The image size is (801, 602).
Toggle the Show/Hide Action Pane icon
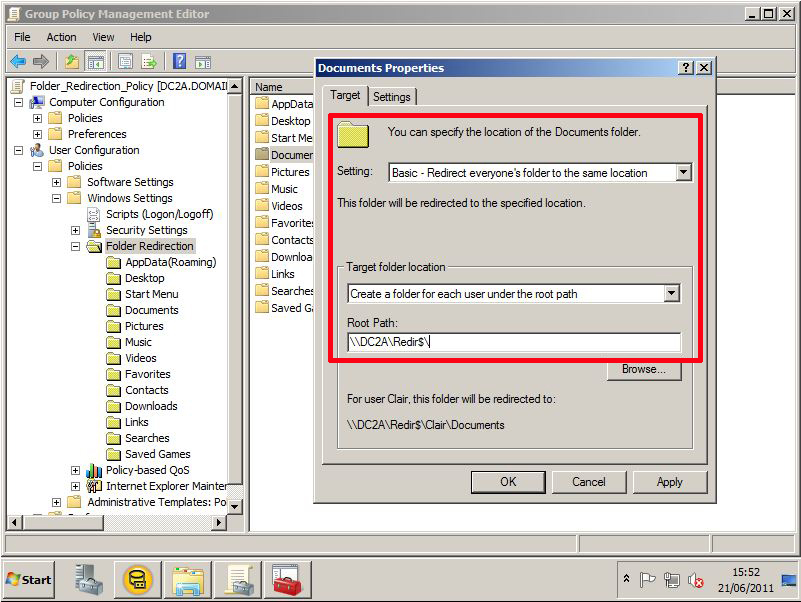click(203, 62)
